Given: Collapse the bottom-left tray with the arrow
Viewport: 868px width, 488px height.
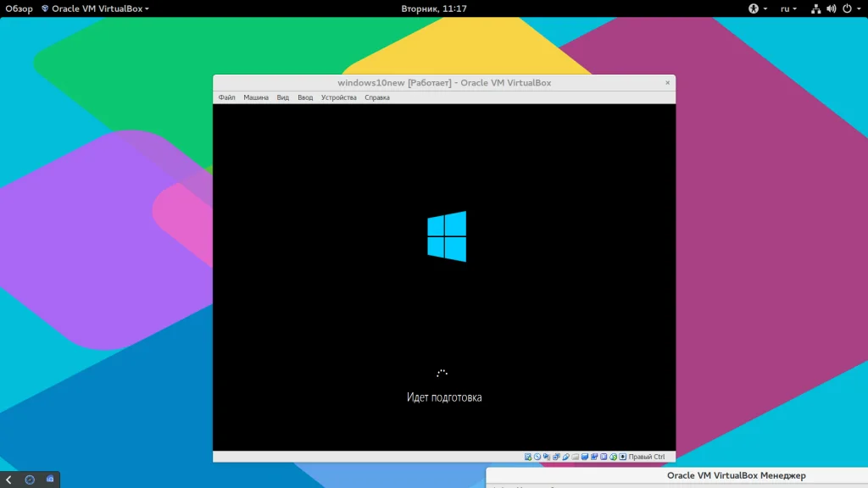Looking at the screenshot, I should pos(8,480).
